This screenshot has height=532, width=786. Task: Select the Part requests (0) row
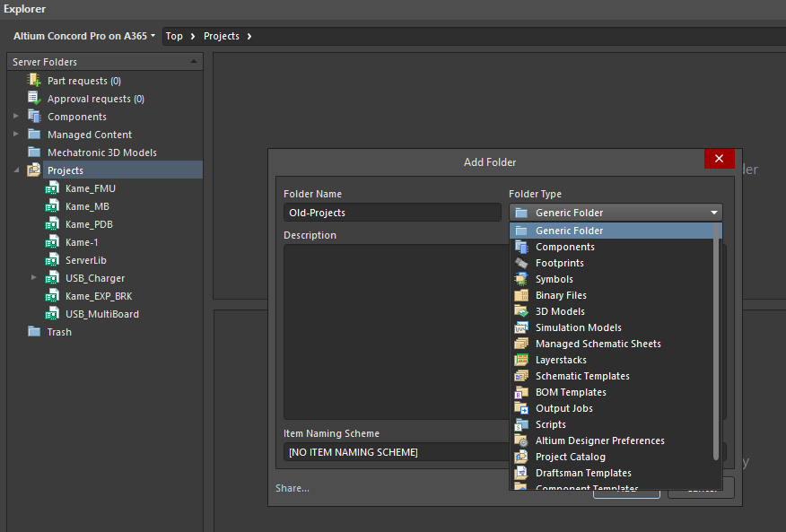coord(105,80)
